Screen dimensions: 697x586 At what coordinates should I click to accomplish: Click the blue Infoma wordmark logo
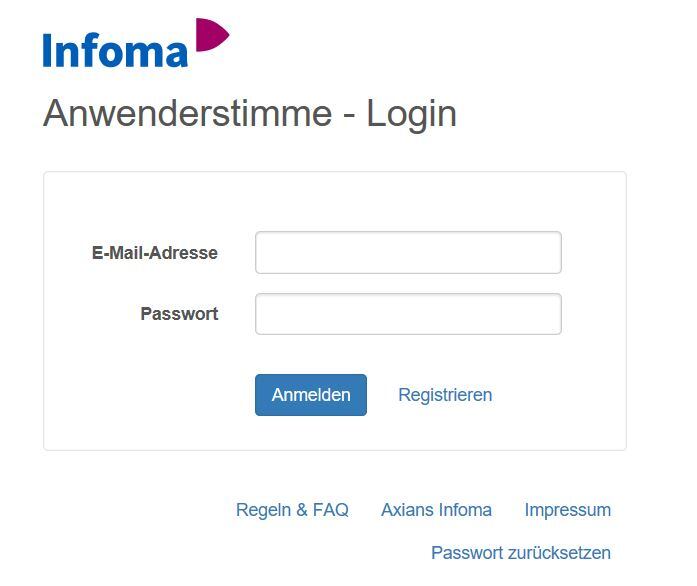[115, 50]
